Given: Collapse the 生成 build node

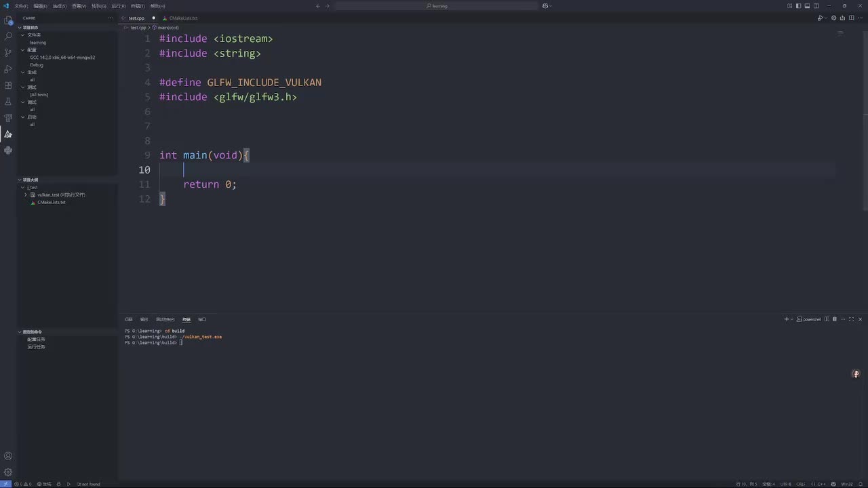Looking at the screenshot, I should coord(23,72).
